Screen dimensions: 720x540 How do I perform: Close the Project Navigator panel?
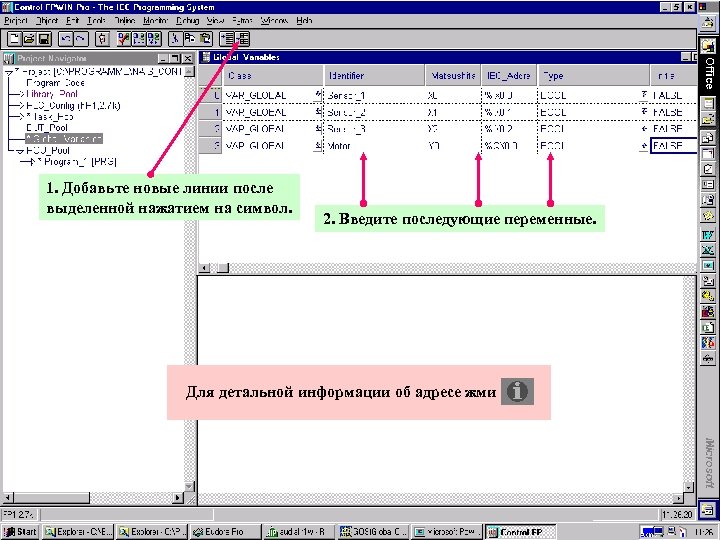[x=187, y=58]
